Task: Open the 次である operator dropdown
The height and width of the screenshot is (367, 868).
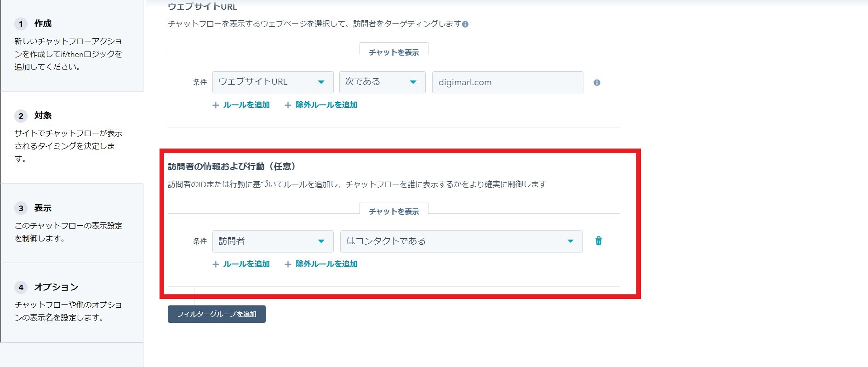Action: (382, 82)
